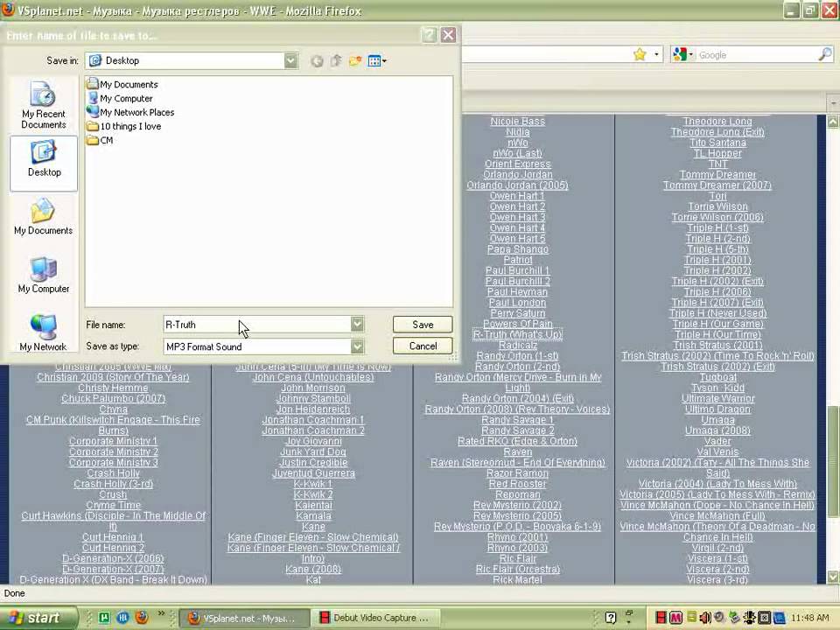Click the red Debut film icon in tray
840x630 pixels.
click(661, 618)
